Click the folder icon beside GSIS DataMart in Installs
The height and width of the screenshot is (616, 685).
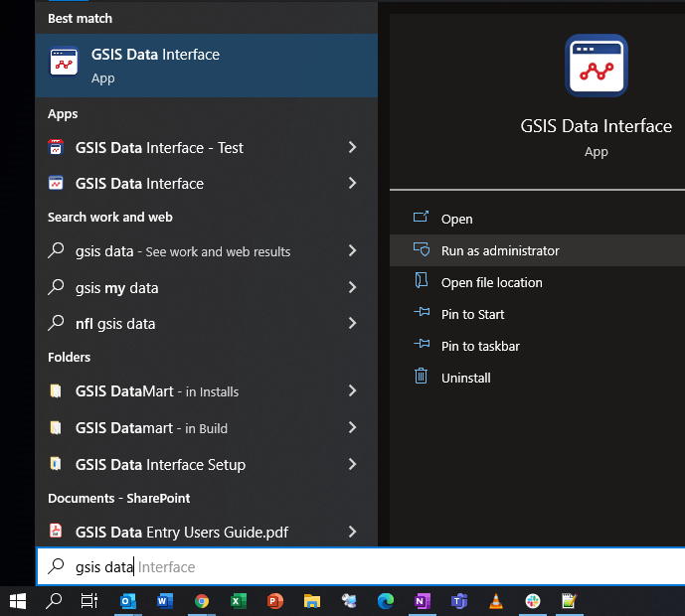[56, 390]
